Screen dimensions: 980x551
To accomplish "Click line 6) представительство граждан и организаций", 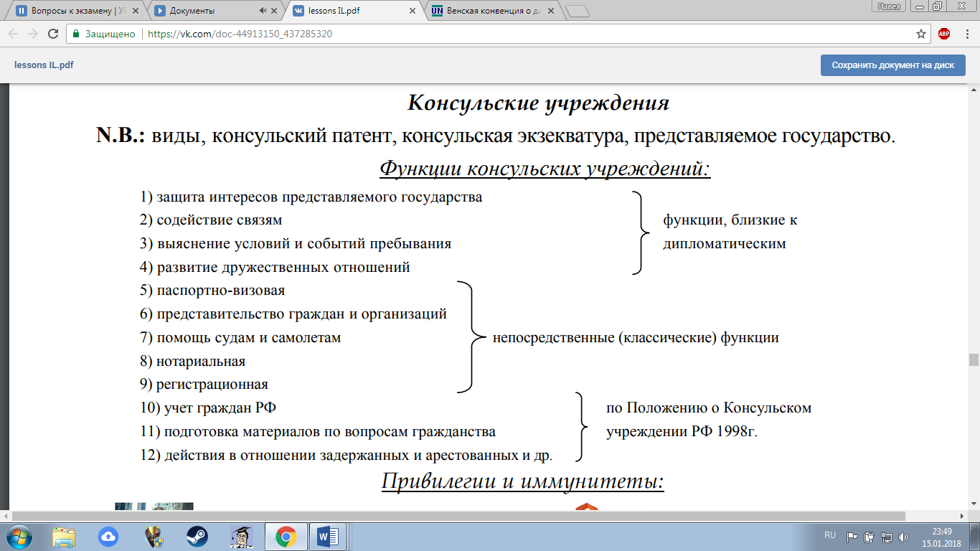I will (293, 314).
